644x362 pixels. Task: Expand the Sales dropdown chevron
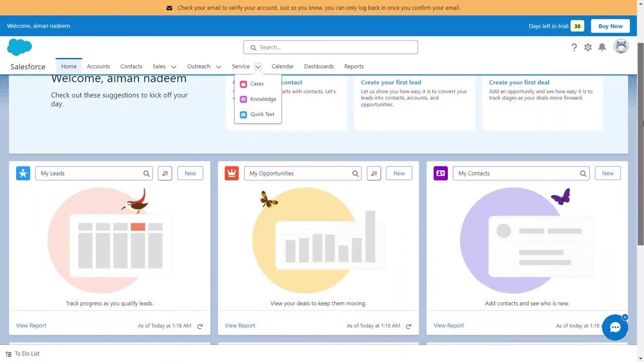(x=174, y=67)
